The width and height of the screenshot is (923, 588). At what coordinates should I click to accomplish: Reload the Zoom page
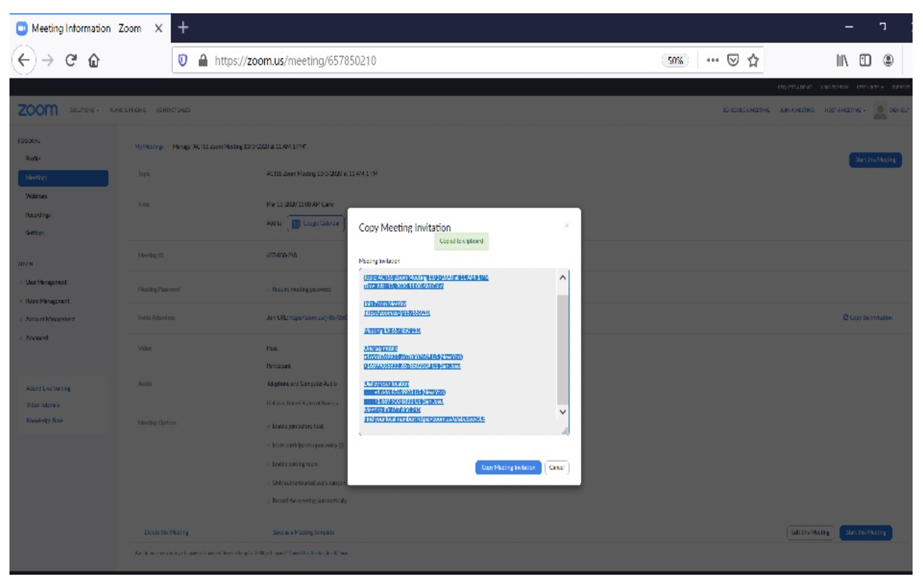coord(71,60)
